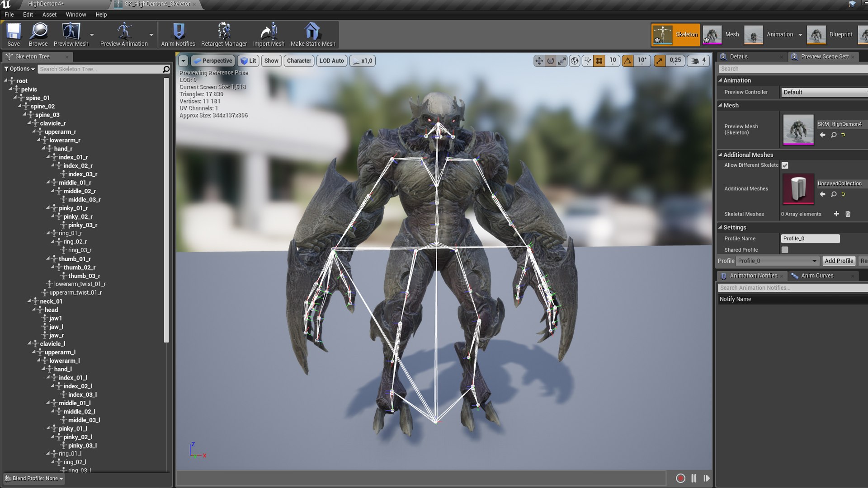Switch to the Animation Notifies tab
The width and height of the screenshot is (868, 488).
point(753,276)
